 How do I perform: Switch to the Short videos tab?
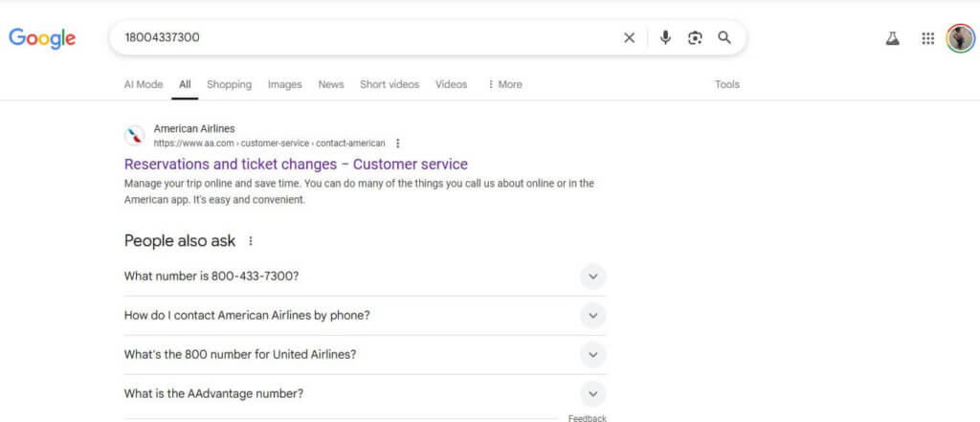click(390, 84)
